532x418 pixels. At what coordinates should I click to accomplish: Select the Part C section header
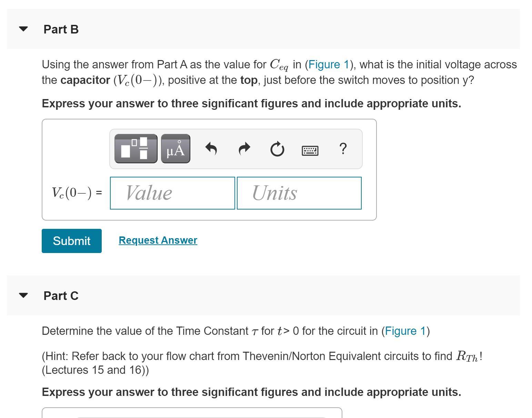[61, 295]
